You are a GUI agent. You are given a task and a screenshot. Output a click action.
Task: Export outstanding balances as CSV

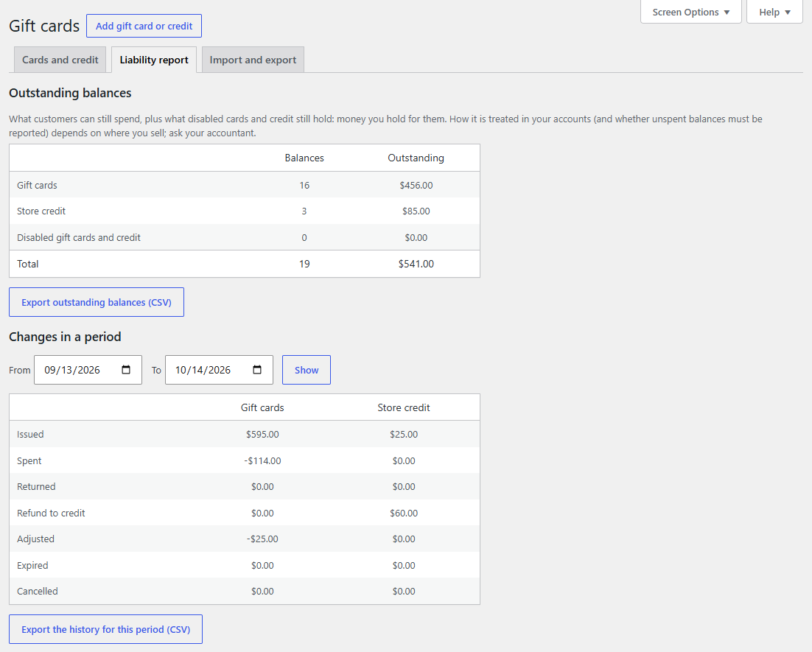click(x=97, y=302)
